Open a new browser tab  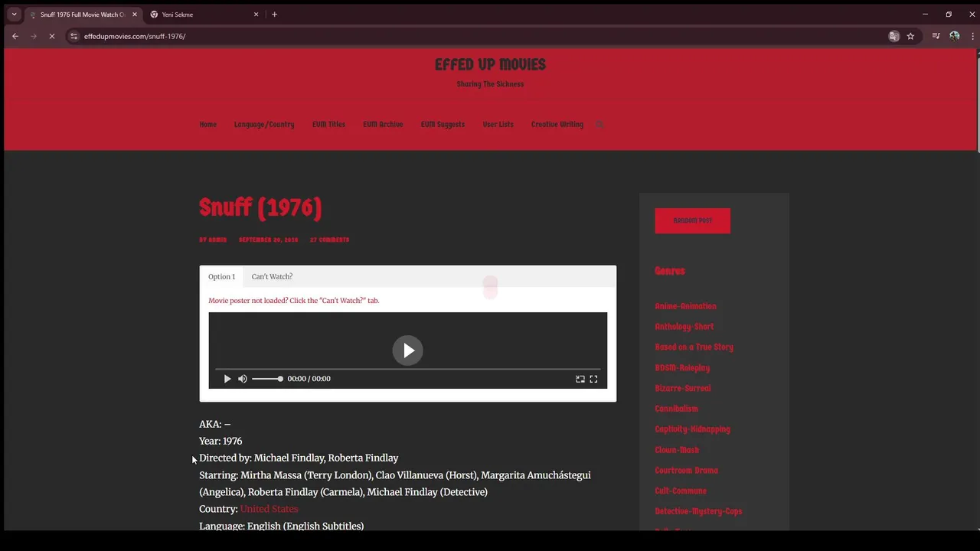(274, 14)
